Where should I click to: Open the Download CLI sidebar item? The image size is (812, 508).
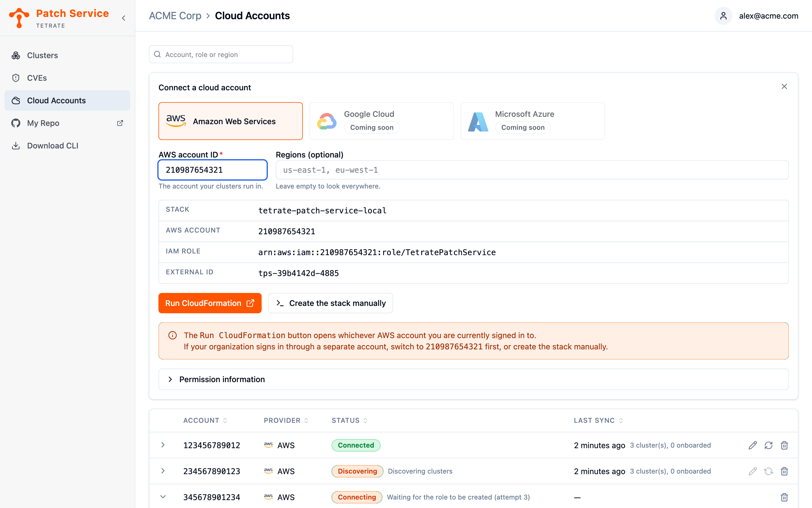(67, 145)
